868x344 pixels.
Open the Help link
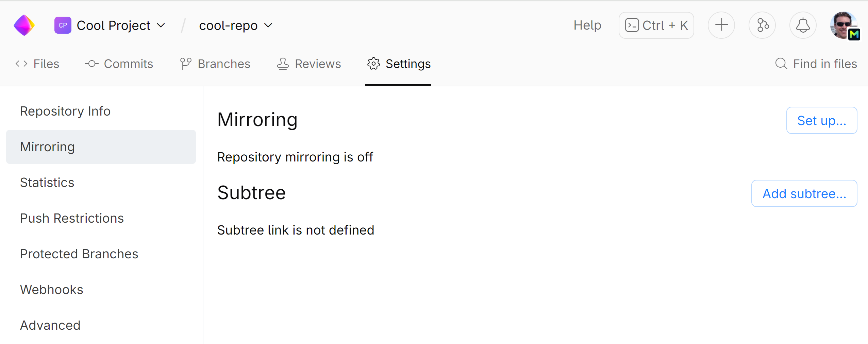(587, 25)
